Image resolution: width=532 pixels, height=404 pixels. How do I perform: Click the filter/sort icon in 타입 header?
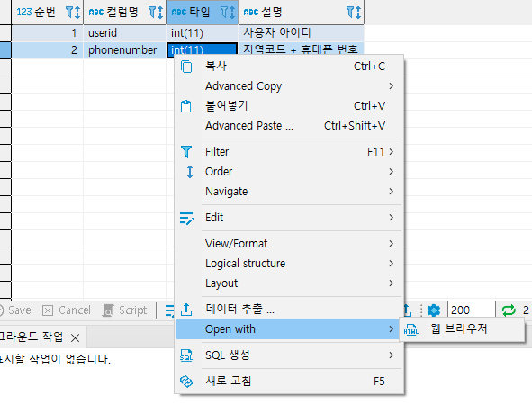pyautogui.click(x=228, y=13)
